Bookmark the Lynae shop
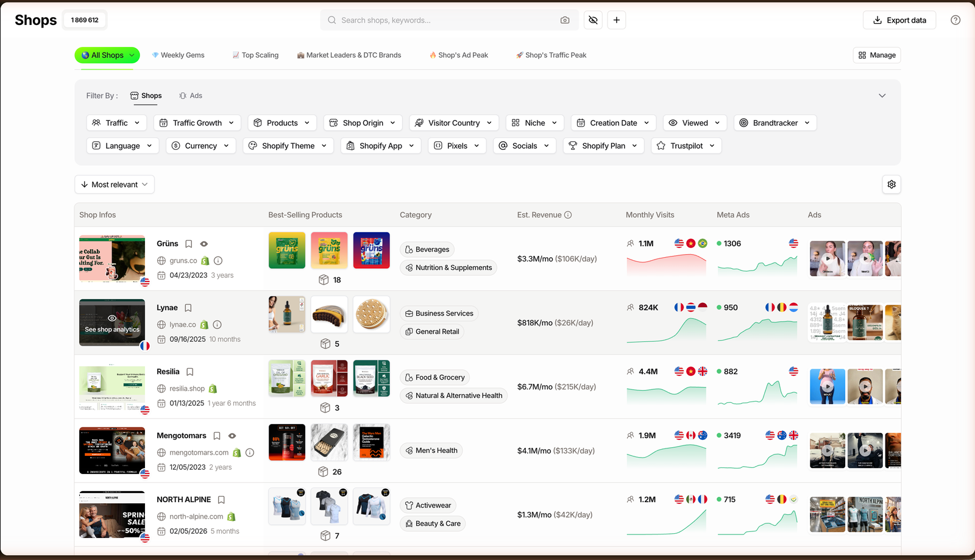 188,308
